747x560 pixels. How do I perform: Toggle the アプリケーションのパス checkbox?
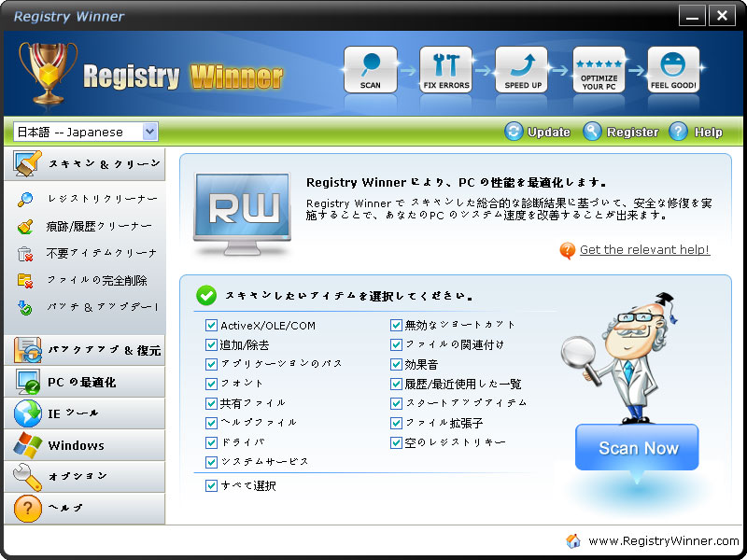tap(211, 364)
